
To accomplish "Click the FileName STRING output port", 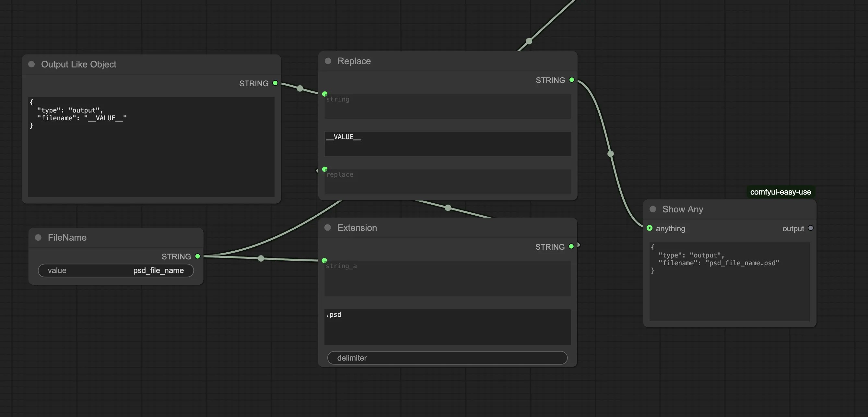I will tap(198, 256).
